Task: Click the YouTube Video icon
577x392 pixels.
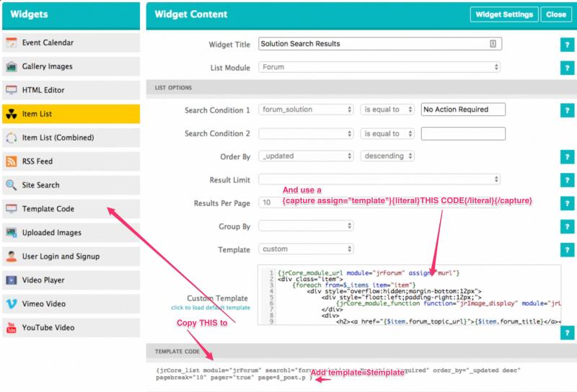Action: [x=11, y=328]
